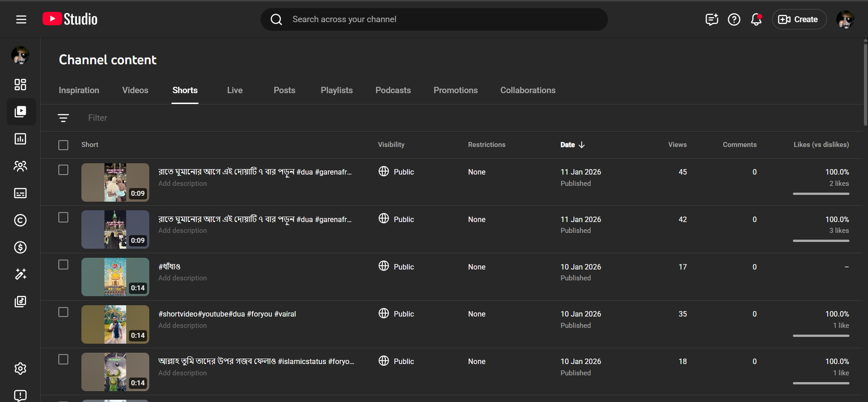Select checkbox for the #ধাঁধাঙ short

pos(63,265)
